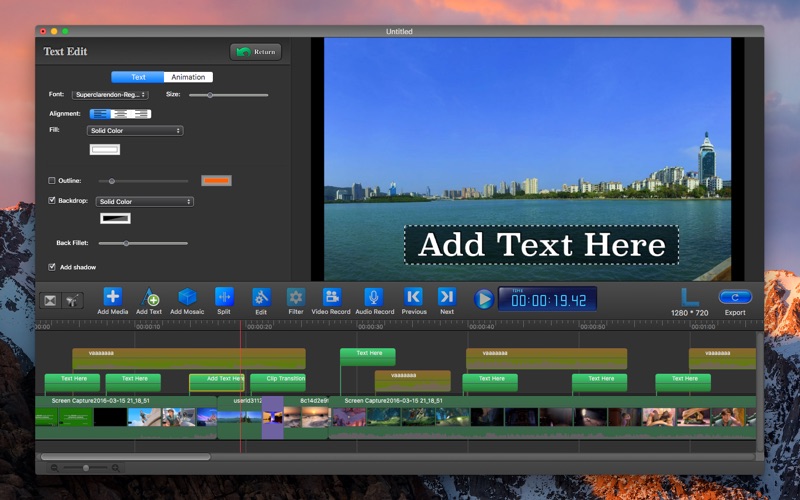Enable the Outline checkbox
This screenshot has height=500, width=800.
52,181
